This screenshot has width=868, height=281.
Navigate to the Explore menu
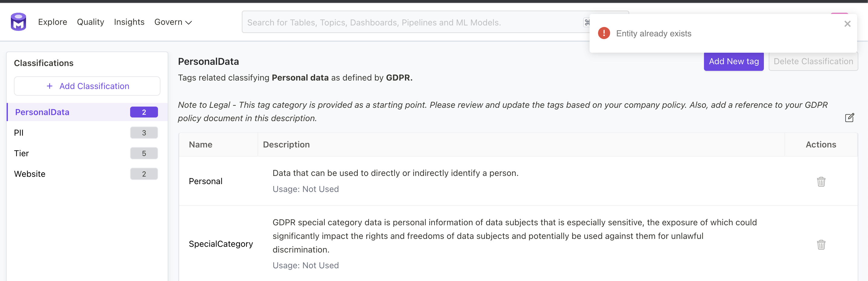coord(53,22)
